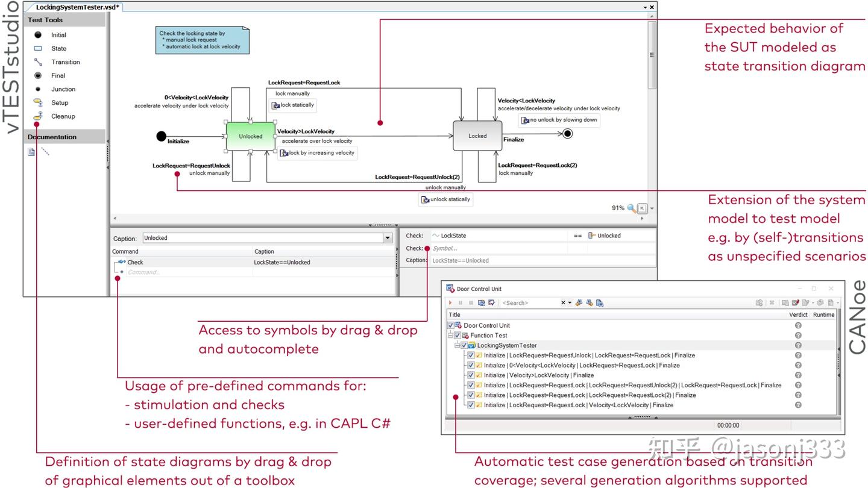Open the dropdown arrow next to the search X
This screenshot has width=868, height=488.
coord(570,303)
